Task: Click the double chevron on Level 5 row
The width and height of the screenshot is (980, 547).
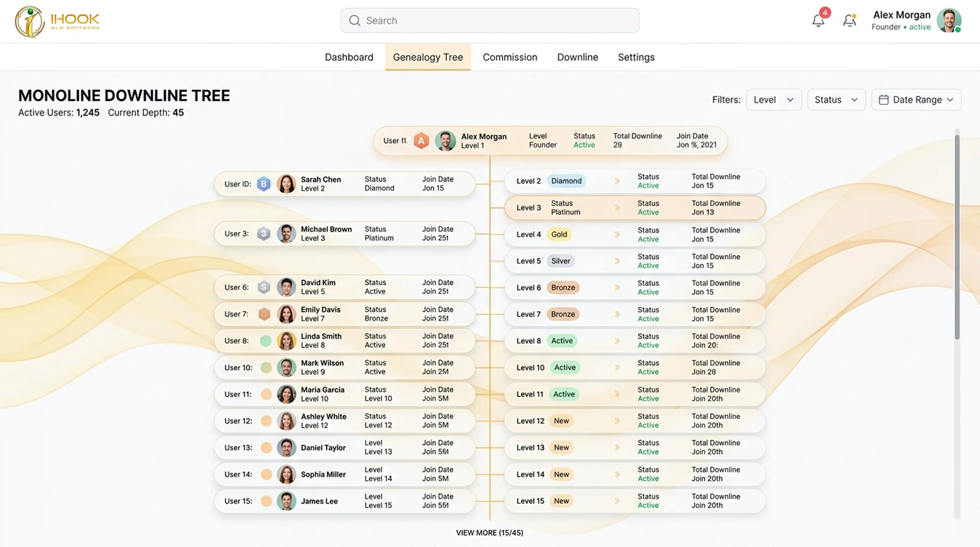Action: tap(617, 261)
